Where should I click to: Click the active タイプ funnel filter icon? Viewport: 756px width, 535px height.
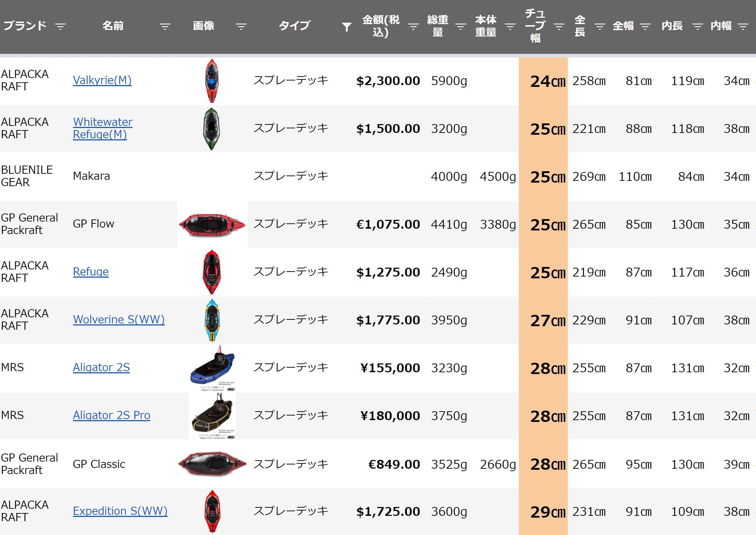[x=347, y=27]
